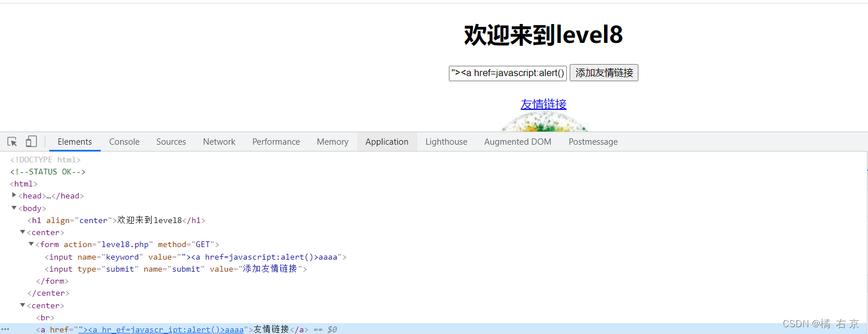Collapse the first center node
The height and width of the screenshot is (334, 868).
coord(23,232)
